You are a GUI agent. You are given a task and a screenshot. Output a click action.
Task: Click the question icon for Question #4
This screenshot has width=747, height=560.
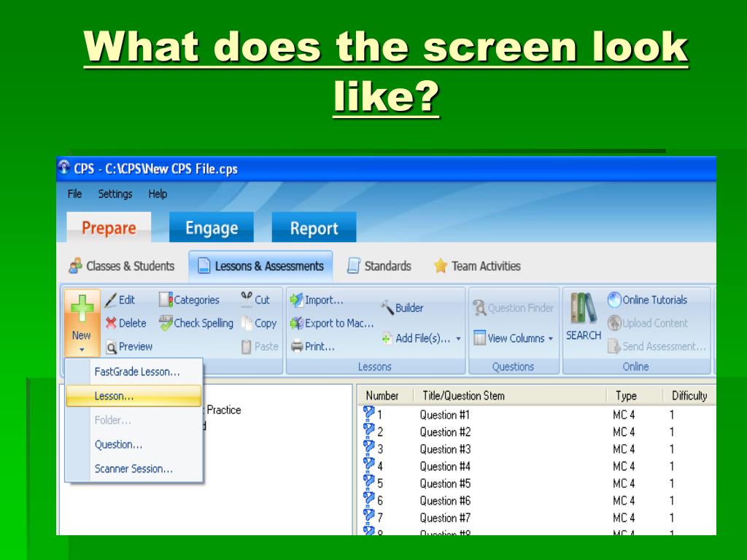[x=368, y=464]
